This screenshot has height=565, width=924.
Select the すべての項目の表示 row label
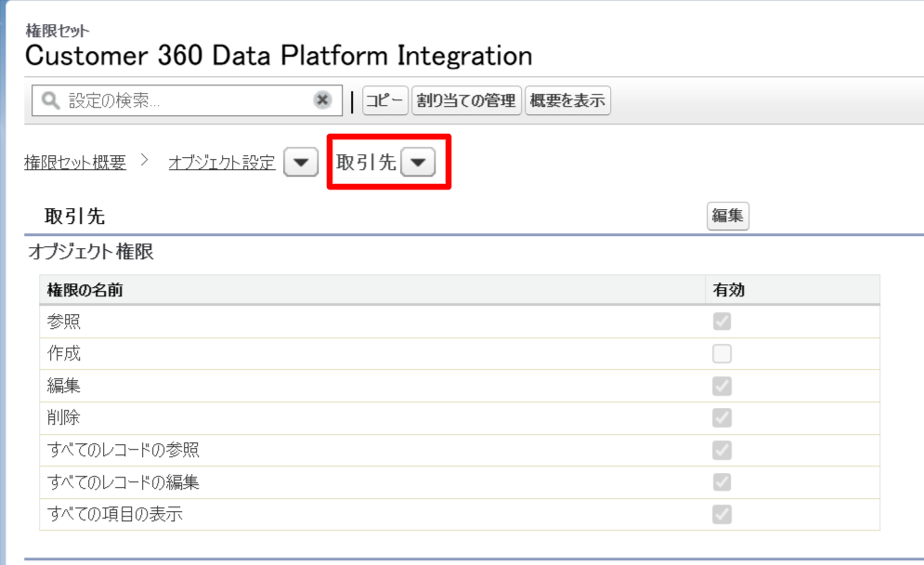pyautogui.click(x=115, y=514)
